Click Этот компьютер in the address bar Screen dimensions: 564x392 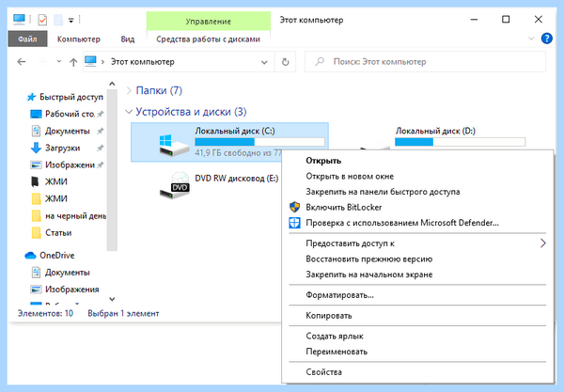(143, 61)
